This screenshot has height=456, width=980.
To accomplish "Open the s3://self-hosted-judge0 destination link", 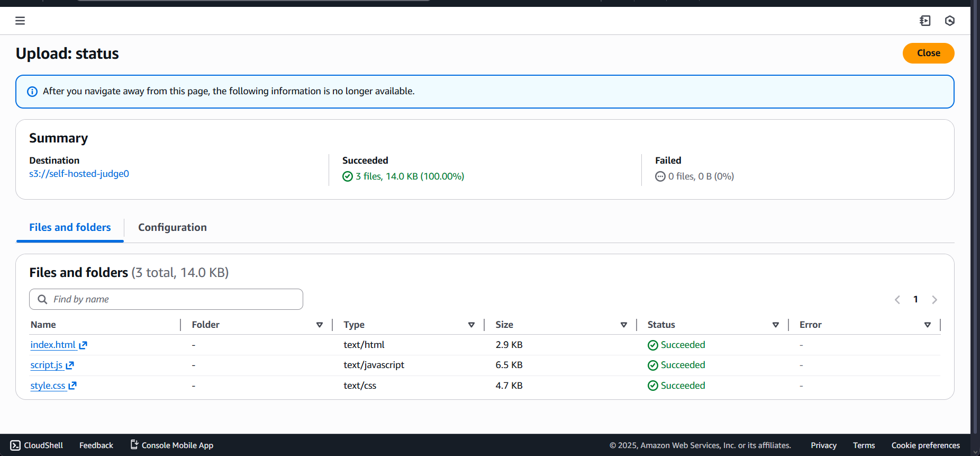I will (79, 174).
